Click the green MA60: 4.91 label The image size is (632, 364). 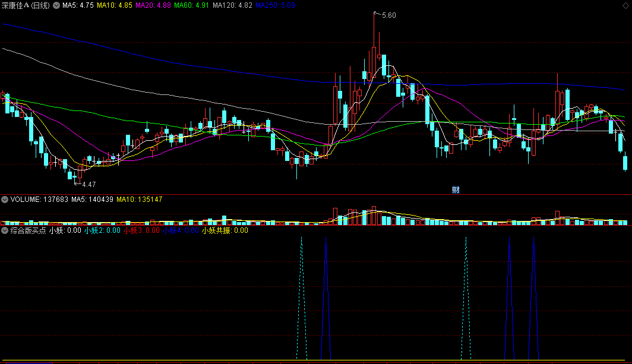[x=191, y=6]
